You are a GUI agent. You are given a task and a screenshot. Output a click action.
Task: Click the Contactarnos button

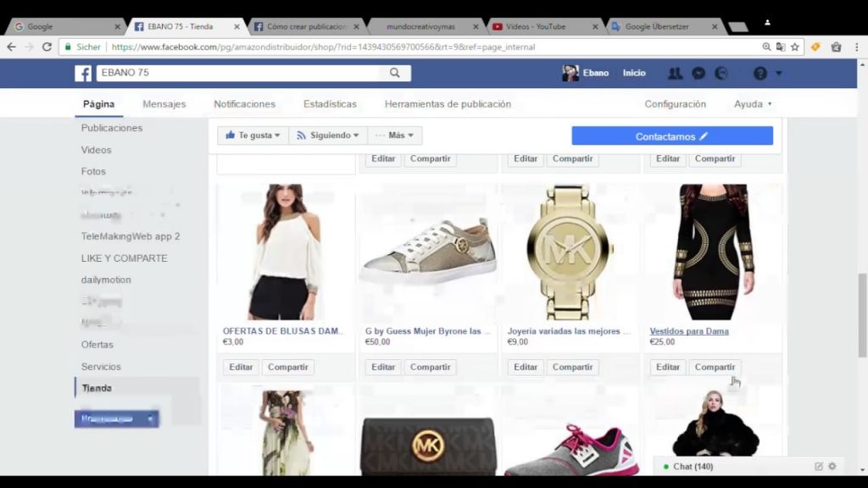tap(671, 136)
